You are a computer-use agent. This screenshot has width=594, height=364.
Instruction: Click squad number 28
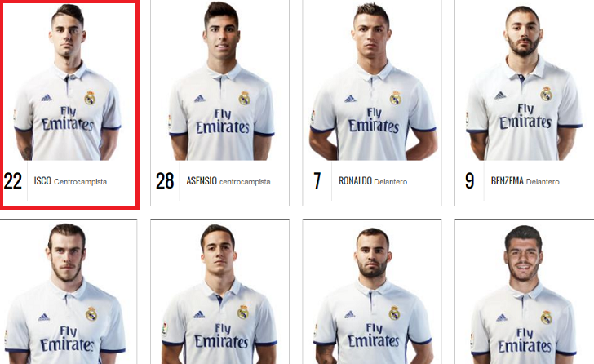tap(165, 181)
